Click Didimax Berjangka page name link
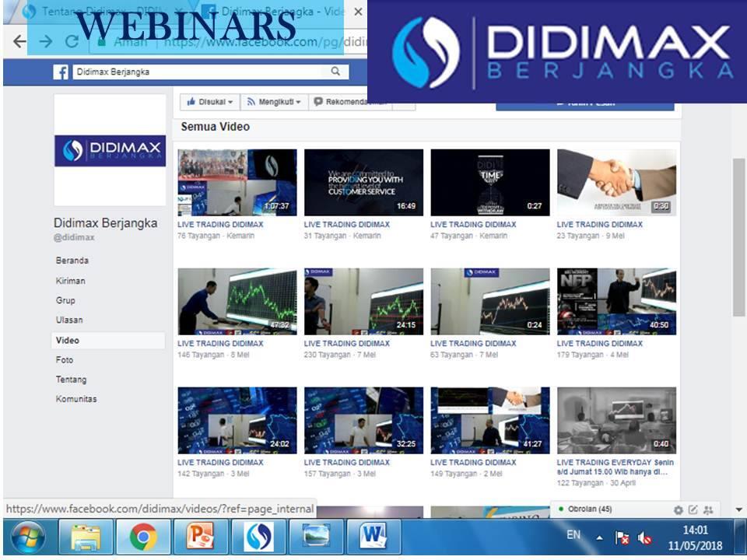 tap(105, 223)
